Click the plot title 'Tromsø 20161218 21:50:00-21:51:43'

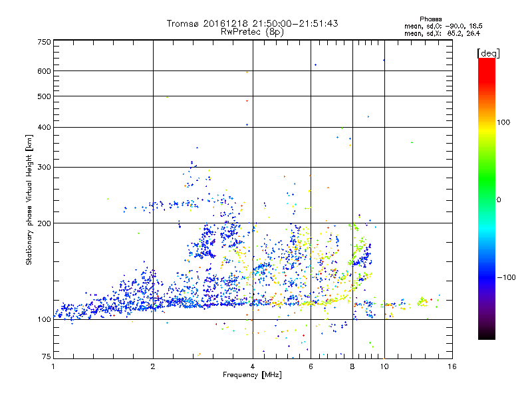(253, 23)
